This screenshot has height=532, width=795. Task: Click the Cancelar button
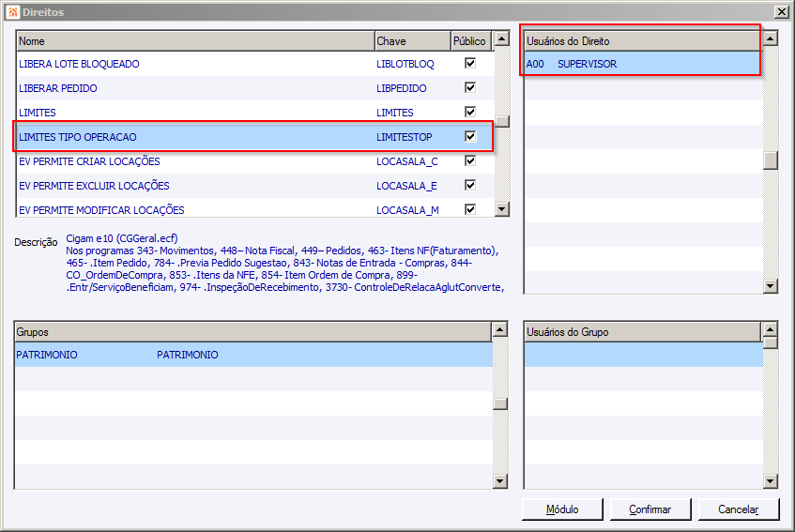tap(738, 509)
